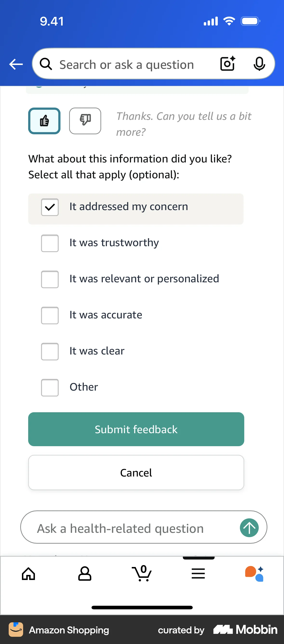Check "It was clear" option
Image resolution: width=284 pixels, height=644 pixels.
click(x=50, y=352)
